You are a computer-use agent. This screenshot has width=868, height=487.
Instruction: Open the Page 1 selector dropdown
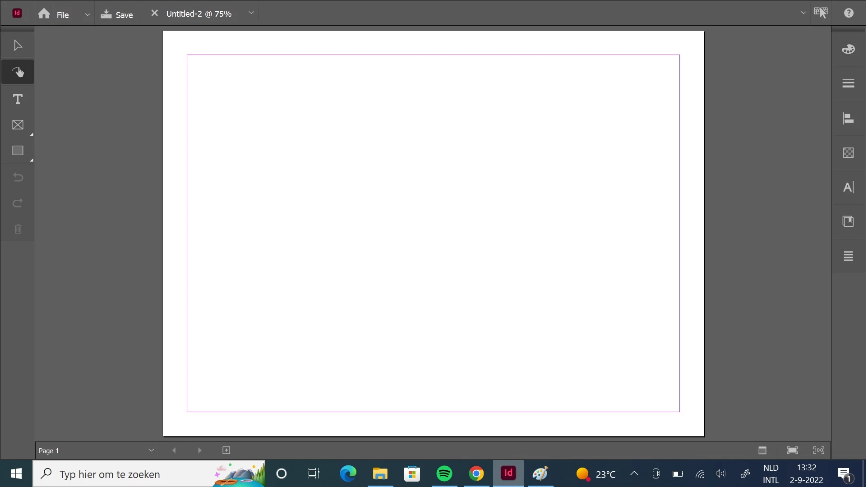click(x=151, y=451)
